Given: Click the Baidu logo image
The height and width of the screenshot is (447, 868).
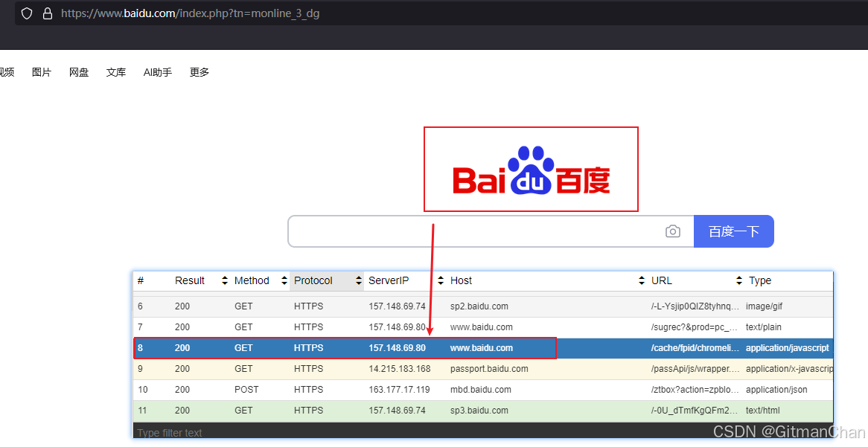Looking at the screenshot, I should [531, 170].
